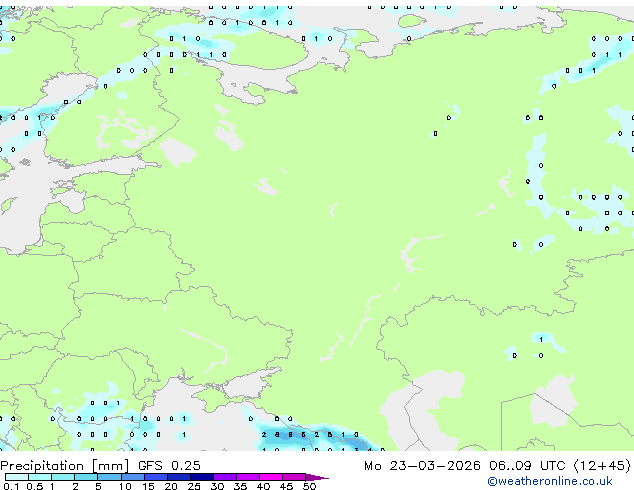Image resolution: width=634 pixels, height=490 pixels.
Task: Click the '30' legend scale value
Action: point(217,486)
